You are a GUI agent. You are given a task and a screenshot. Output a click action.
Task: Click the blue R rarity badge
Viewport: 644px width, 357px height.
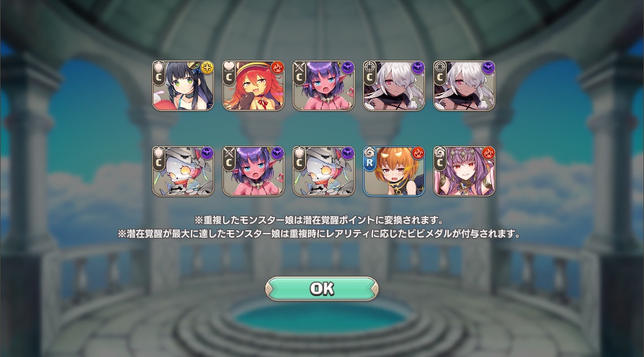369,163
